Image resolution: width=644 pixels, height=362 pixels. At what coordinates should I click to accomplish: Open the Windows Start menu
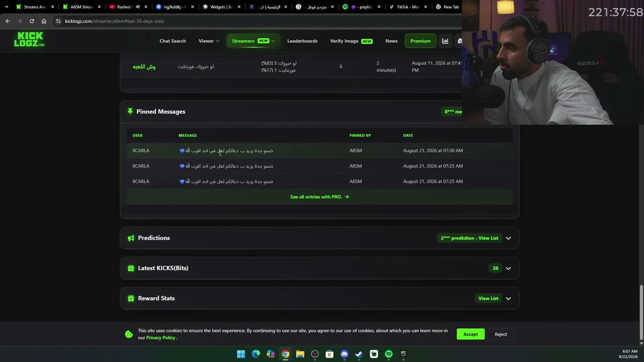coord(241,354)
